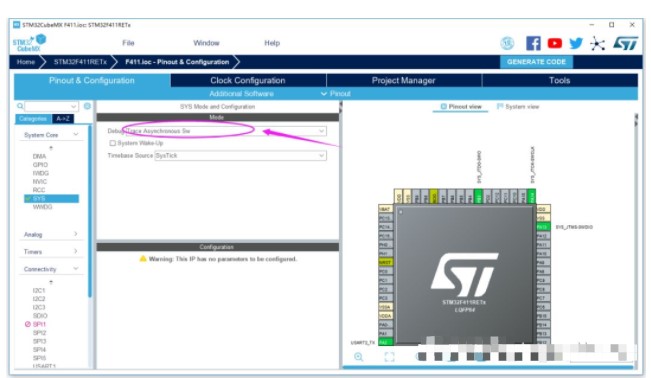Click the ST logo icon
This screenshot has height=378, width=651.
point(625,43)
